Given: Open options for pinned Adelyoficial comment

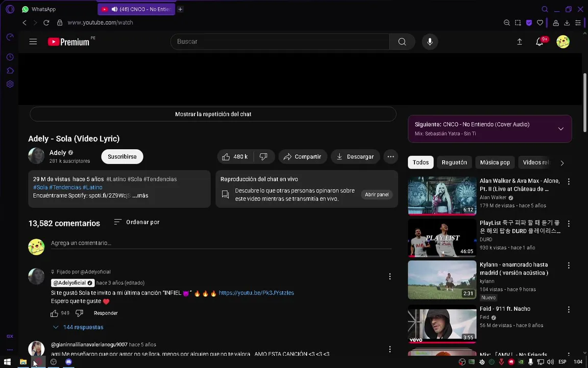Looking at the screenshot, I should [389, 277].
